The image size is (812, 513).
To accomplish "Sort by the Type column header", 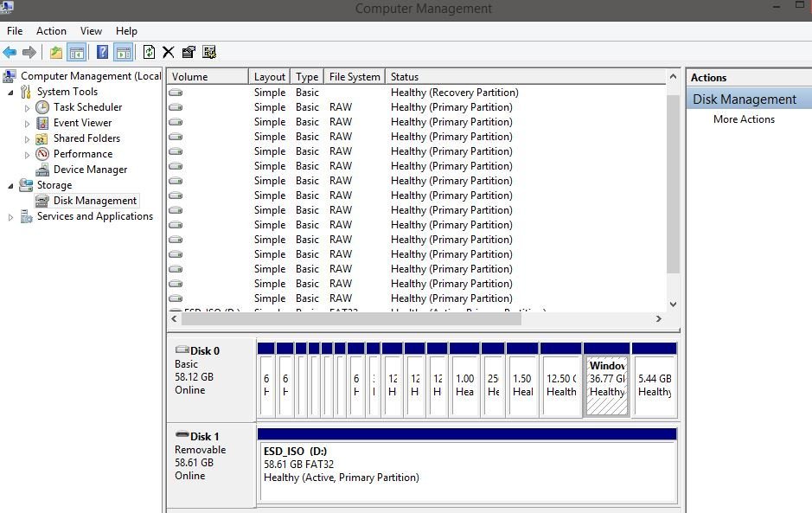I will 307,77.
